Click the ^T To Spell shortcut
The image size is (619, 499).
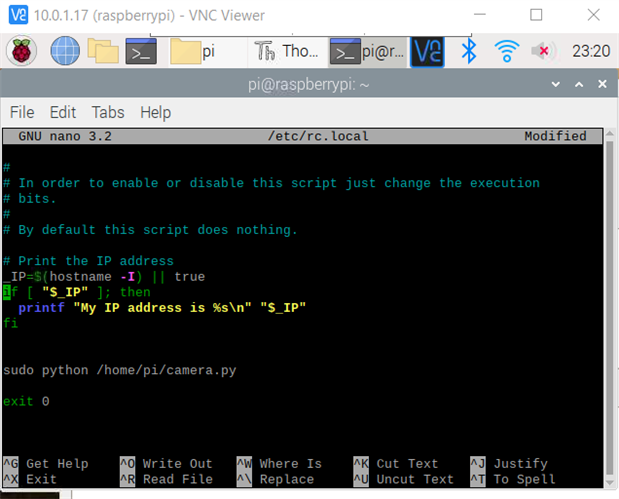[513, 479]
